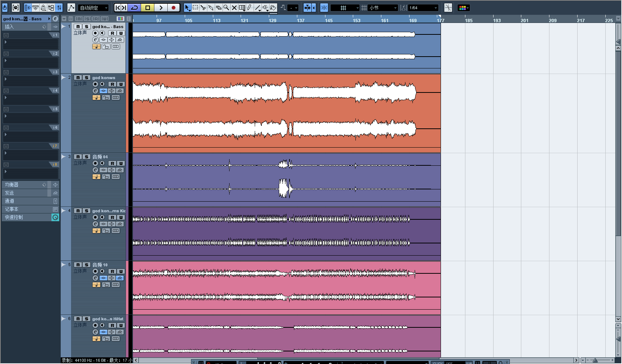Screen dimensions: 622x364
Task: Select the Mute X tool
Action: (x=234, y=7)
